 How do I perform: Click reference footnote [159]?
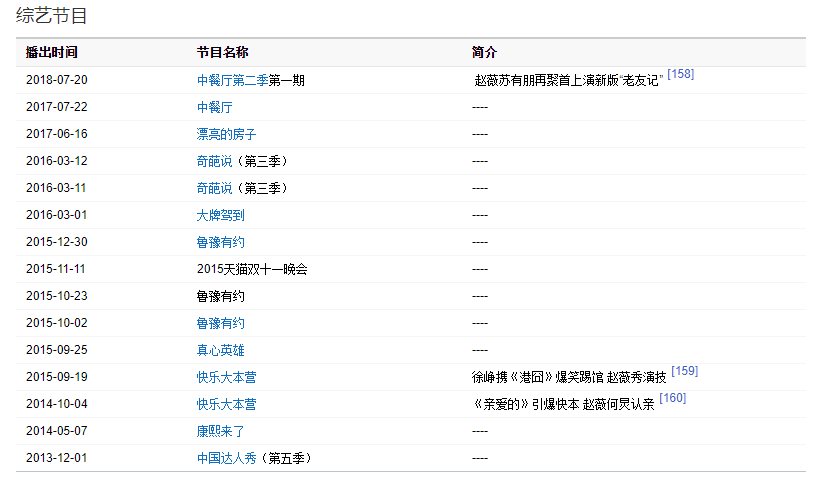point(684,371)
